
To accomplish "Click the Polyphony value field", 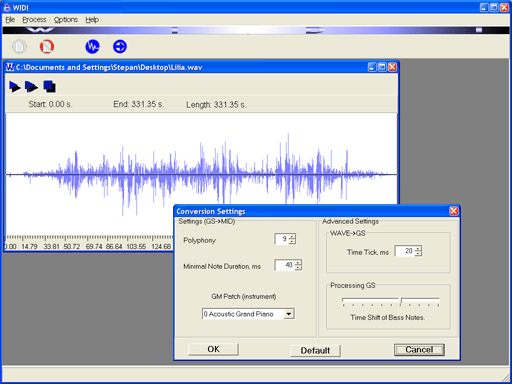I will point(281,239).
